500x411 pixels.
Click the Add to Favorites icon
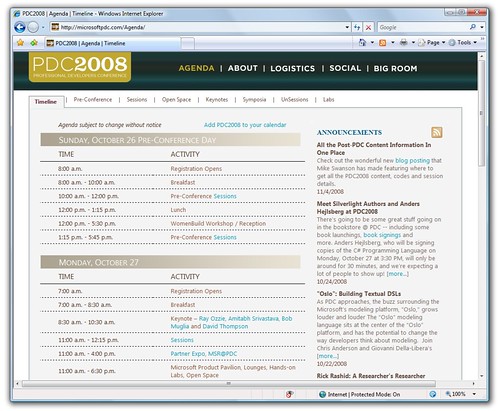pyautogui.click(x=34, y=43)
